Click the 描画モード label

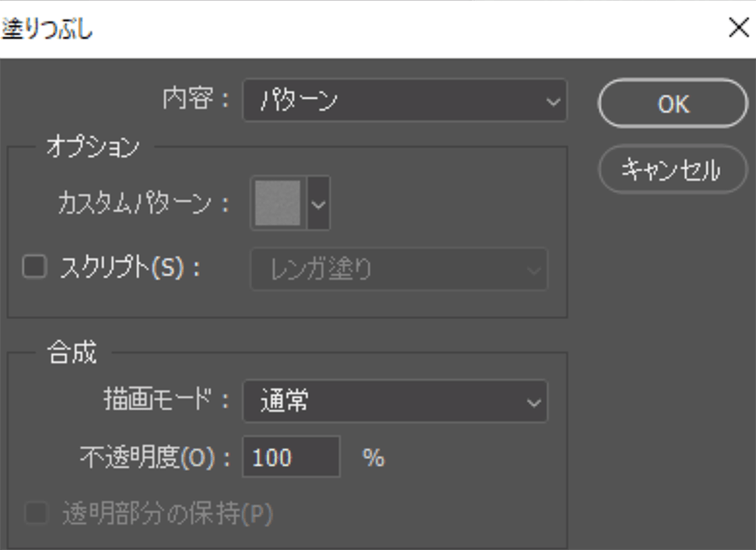pyautogui.click(x=165, y=401)
